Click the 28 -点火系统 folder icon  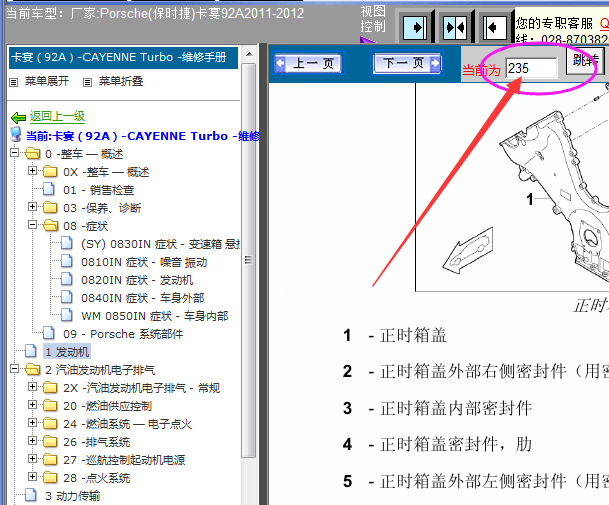50,477
